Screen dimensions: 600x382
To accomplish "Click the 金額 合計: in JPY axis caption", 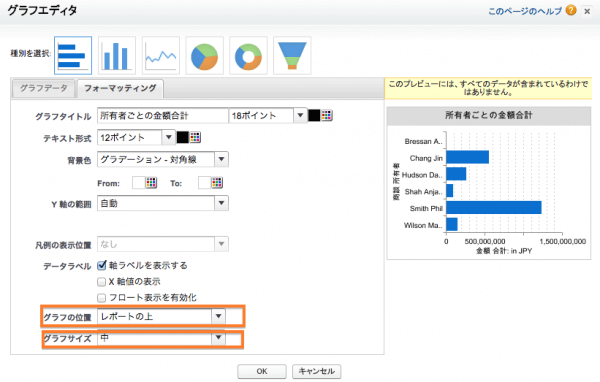I will [504, 251].
